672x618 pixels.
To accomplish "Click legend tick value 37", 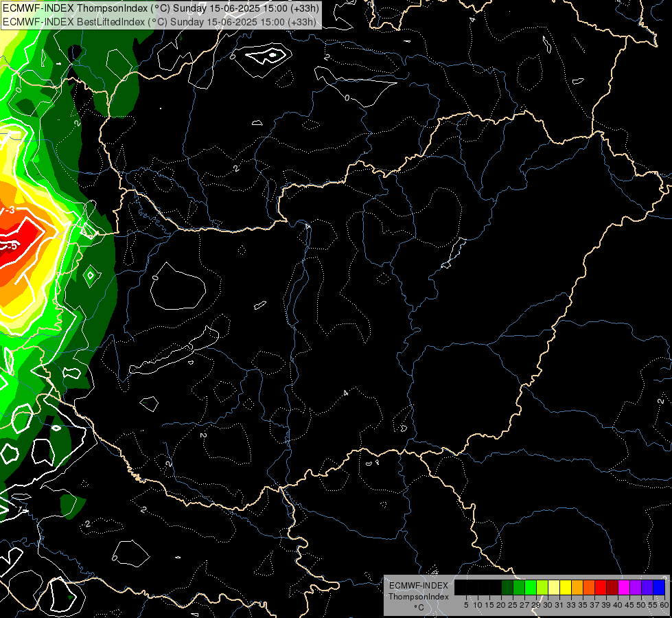I will point(594,605).
